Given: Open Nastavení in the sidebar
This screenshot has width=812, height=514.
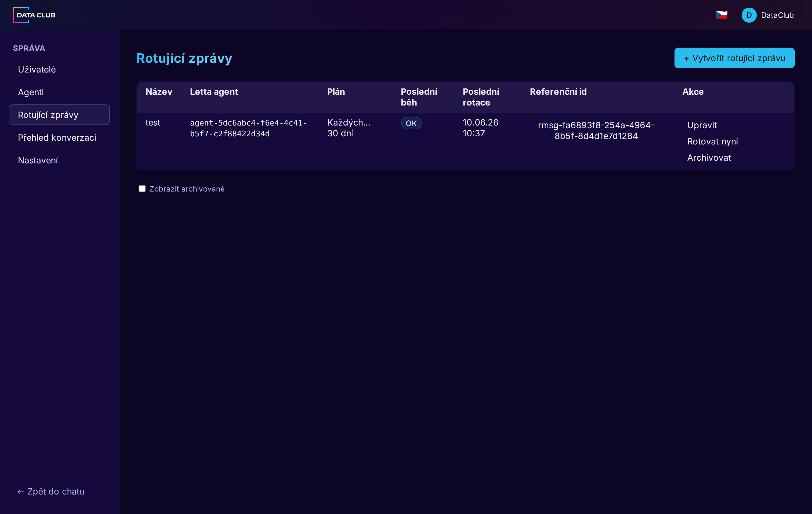Looking at the screenshot, I should [x=59, y=160].
